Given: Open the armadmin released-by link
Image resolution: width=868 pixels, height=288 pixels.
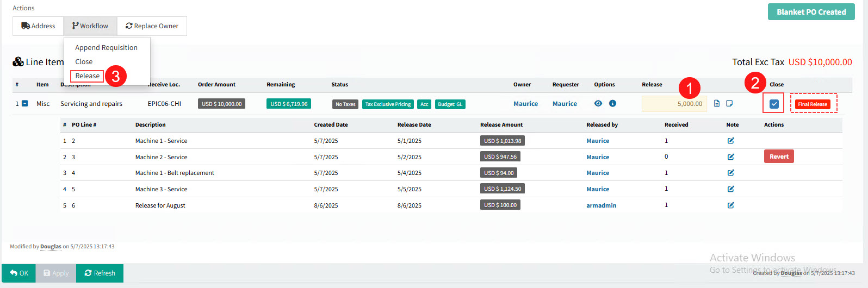Looking at the screenshot, I should 601,205.
